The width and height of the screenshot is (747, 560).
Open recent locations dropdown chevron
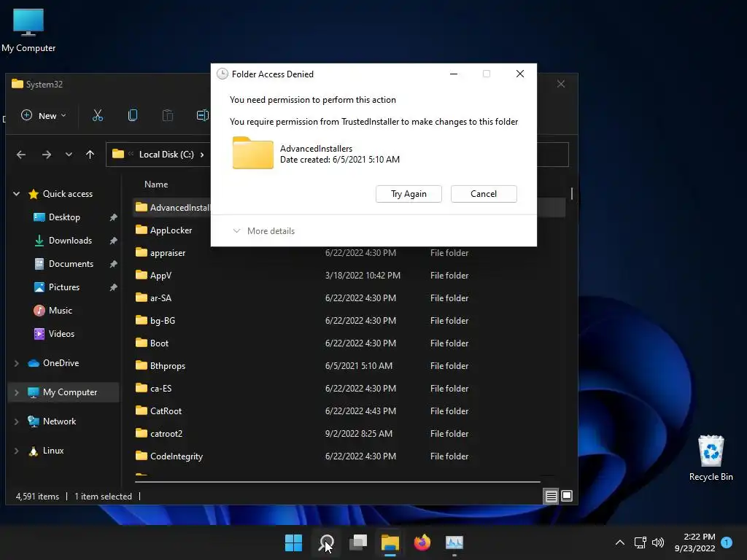point(69,155)
